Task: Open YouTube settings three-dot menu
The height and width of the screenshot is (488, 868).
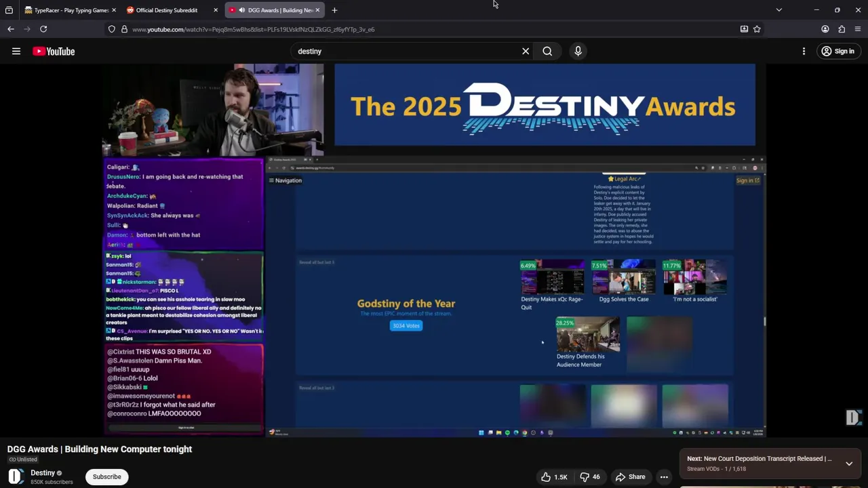Action: click(804, 52)
